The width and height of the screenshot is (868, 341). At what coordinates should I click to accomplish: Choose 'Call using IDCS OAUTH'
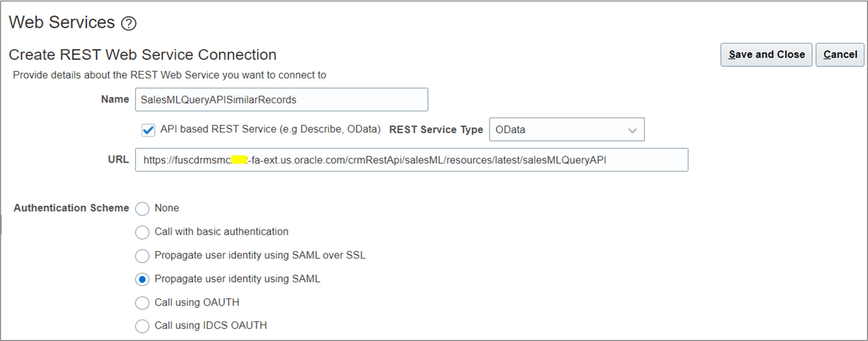point(142,326)
